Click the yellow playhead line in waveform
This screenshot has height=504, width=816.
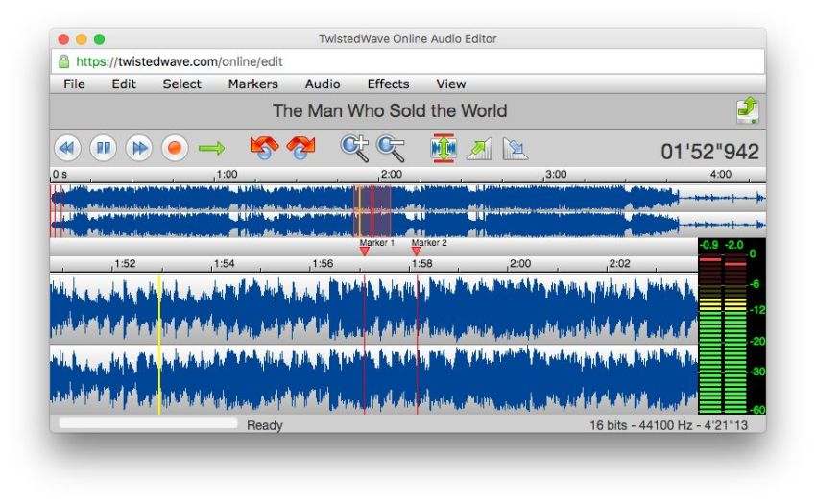tap(159, 344)
